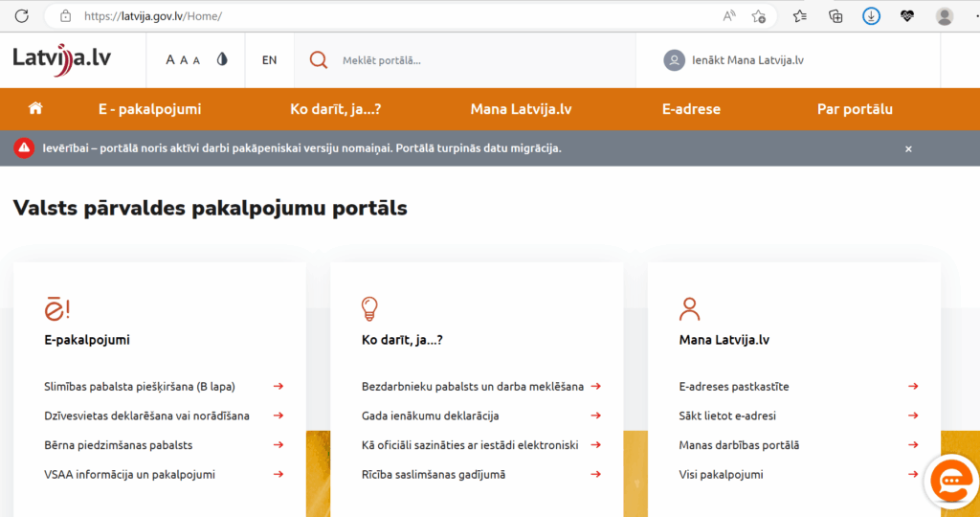This screenshot has height=517, width=980.
Task: Click arrow next to Sākt lietot e-adresi
Action: click(x=913, y=416)
